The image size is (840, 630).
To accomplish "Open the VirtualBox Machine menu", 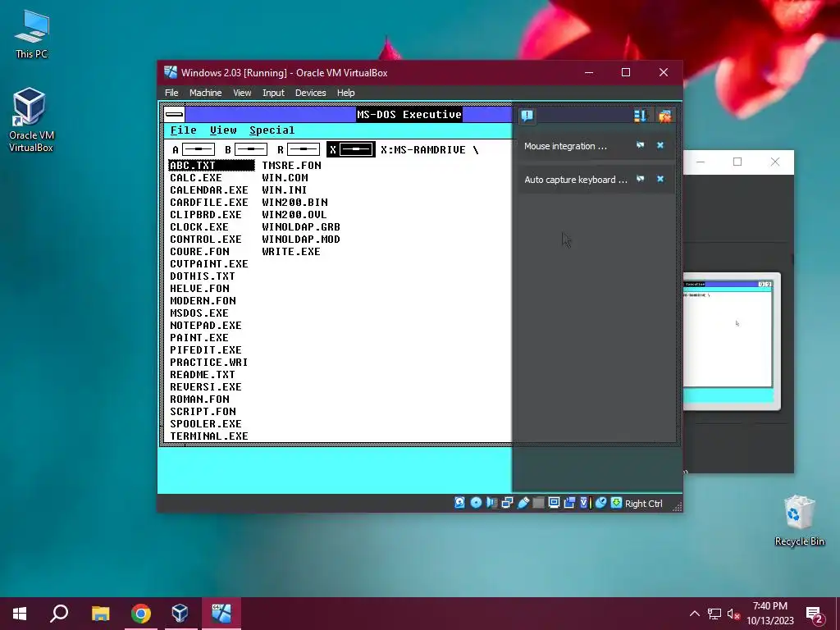I will click(205, 93).
